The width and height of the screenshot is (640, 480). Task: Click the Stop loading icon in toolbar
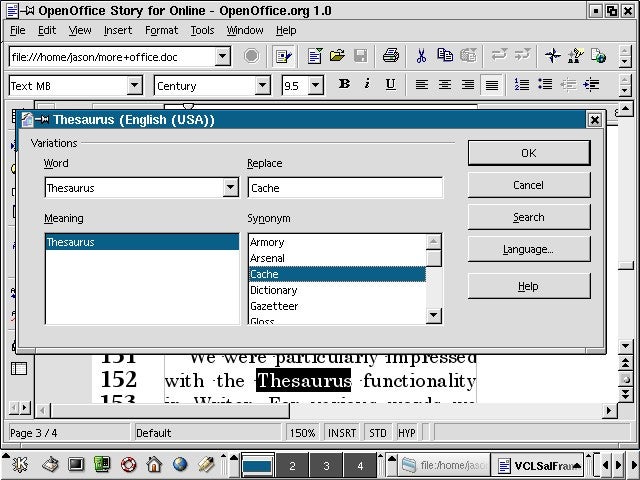[x=251, y=56]
